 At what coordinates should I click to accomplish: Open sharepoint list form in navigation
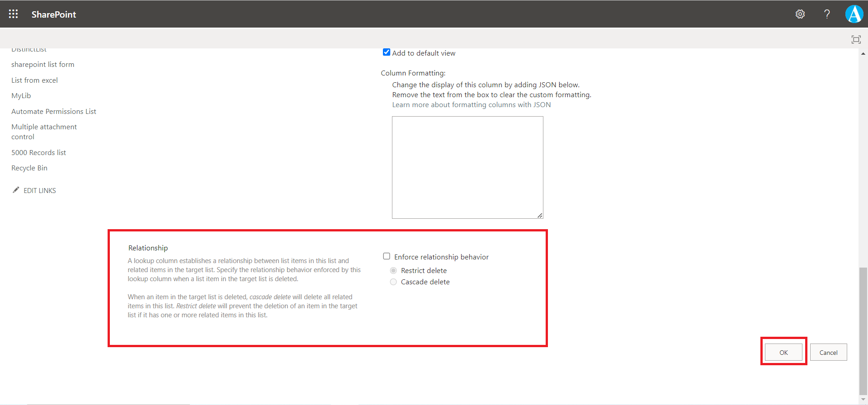tap(42, 65)
